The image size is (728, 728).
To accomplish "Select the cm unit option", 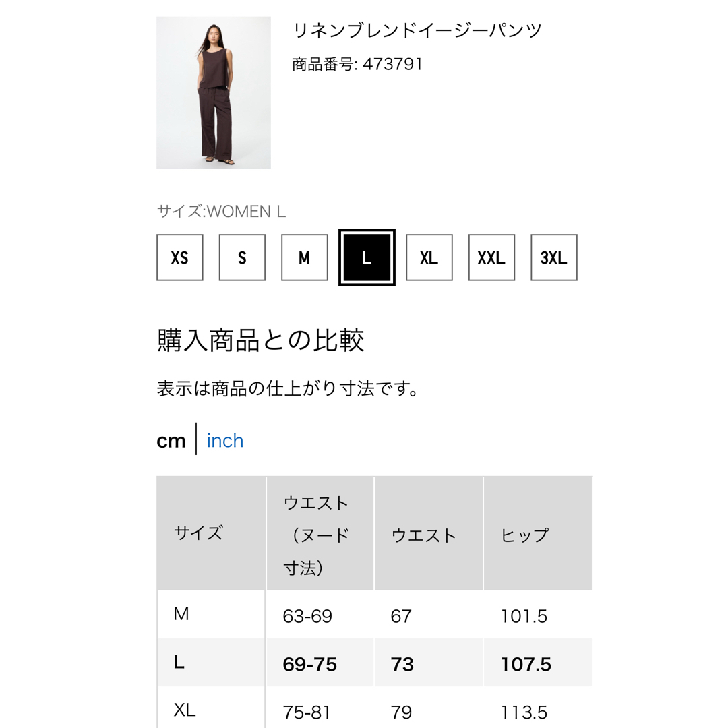I will pyautogui.click(x=171, y=441).
